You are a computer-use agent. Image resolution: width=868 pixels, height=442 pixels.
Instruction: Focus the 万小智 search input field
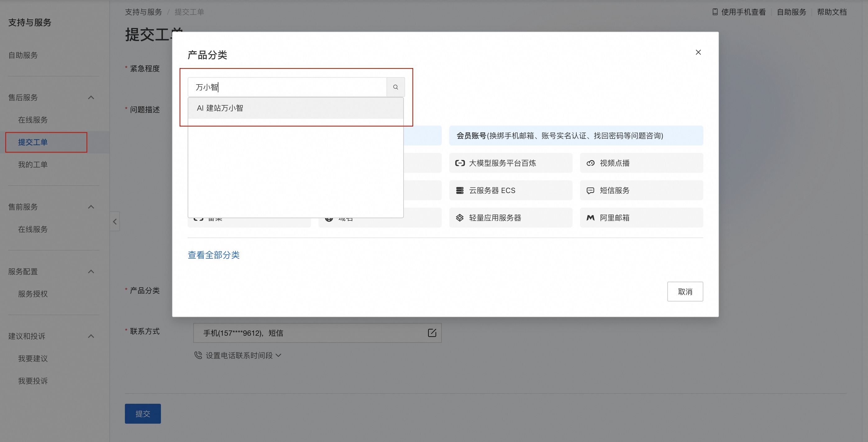tap(287, 87)
